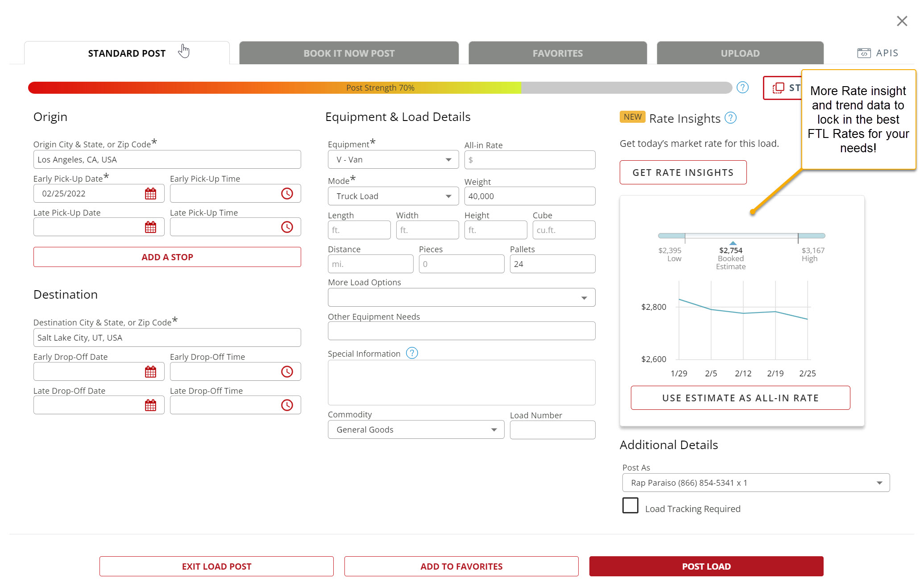Image resolution: width=924 pixels, height=579 pixels.
Task: Open the Early Pick-Up Time clock picker
Action: tap(287, 193)
